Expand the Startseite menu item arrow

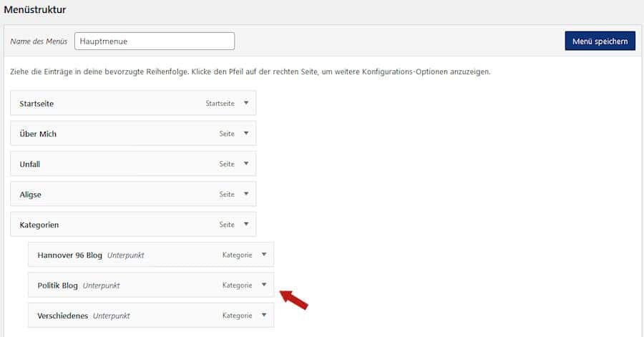[245, 103]
